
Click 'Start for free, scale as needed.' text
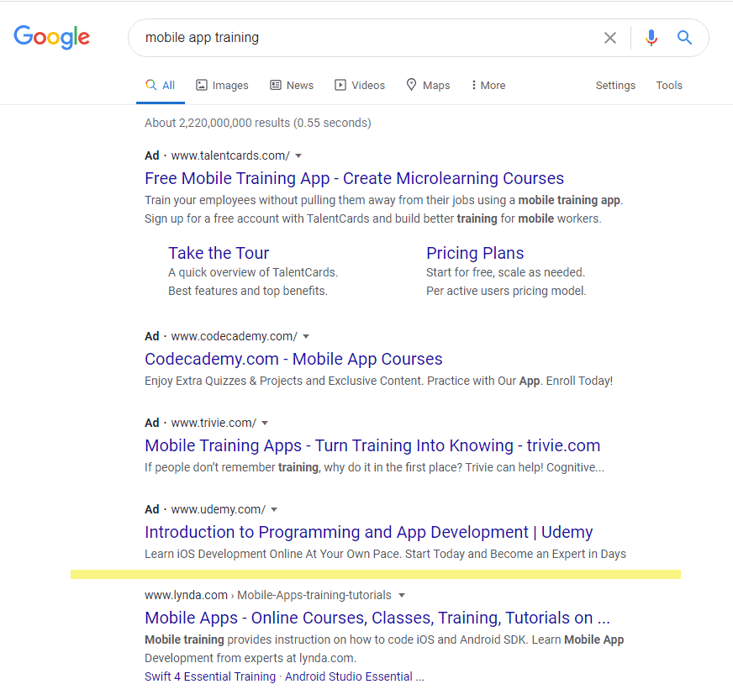(x=505, y=272)
